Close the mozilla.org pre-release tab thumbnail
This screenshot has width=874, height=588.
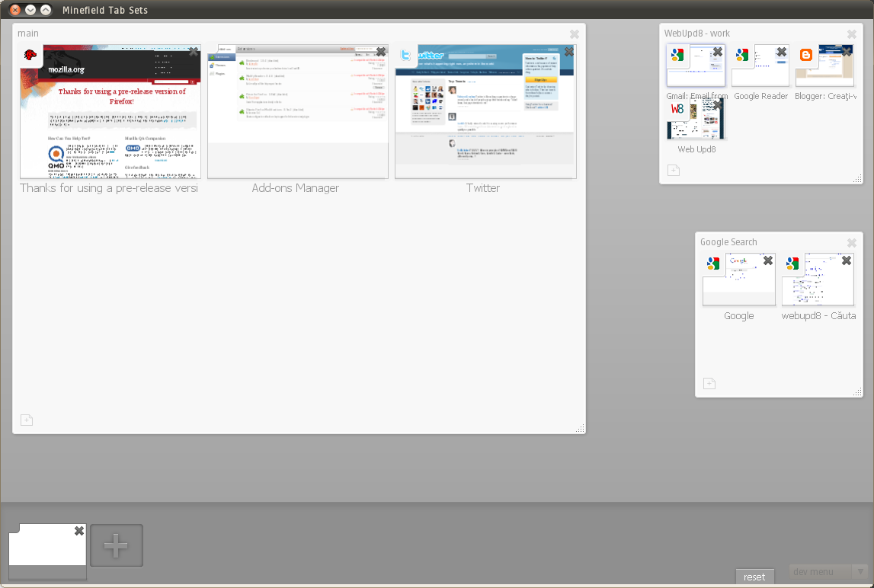[194, 52]
